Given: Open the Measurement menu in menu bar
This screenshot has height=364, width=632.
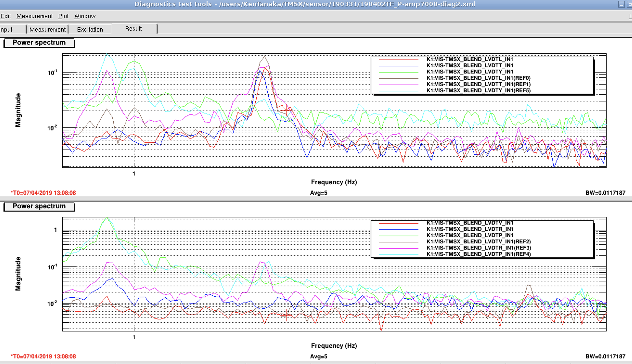Looking at the screenshot, I should [x=34, y=16].
